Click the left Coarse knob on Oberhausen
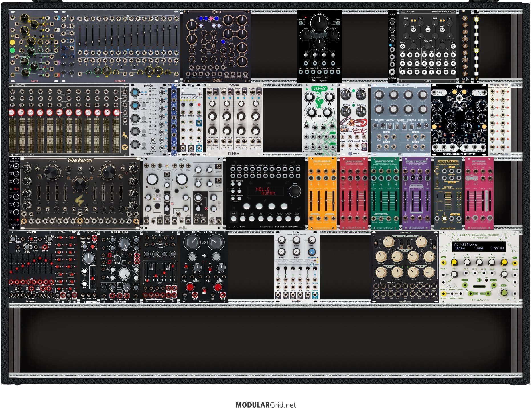Image resolution: width=532 pixels, height=411 pixels. [52, 172]
